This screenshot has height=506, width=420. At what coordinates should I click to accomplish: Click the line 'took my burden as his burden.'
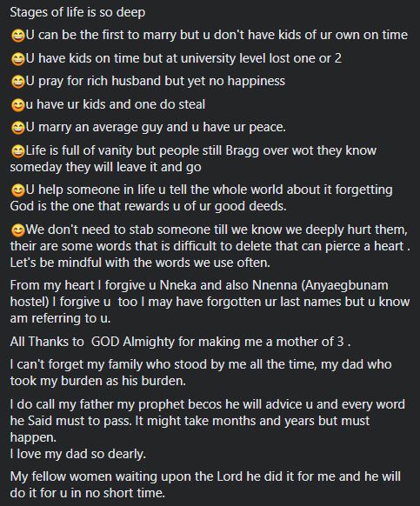(97, 381)
